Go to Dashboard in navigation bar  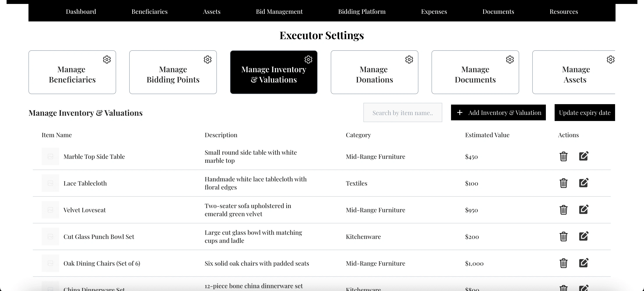[x=81, y=12]
